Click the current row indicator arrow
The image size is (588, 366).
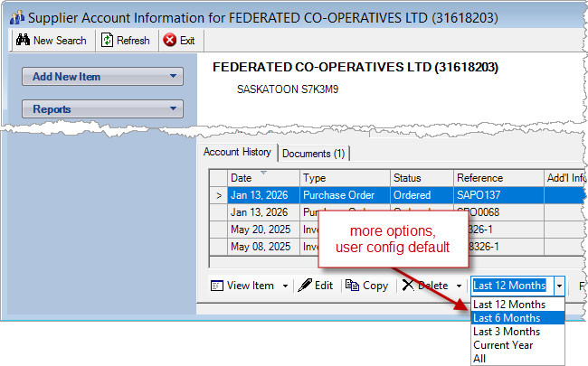[x=219, y=195]
